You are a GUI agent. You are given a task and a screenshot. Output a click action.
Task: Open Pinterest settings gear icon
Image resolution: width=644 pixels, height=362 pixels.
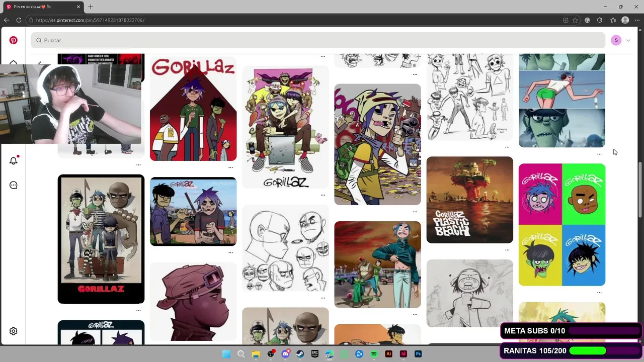[x=14, y=331]
